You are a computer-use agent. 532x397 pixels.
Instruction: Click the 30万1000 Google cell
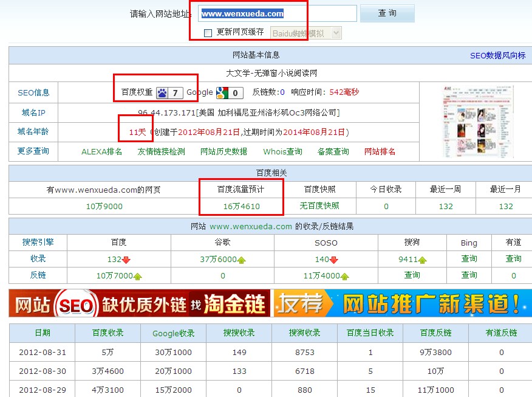173,353
